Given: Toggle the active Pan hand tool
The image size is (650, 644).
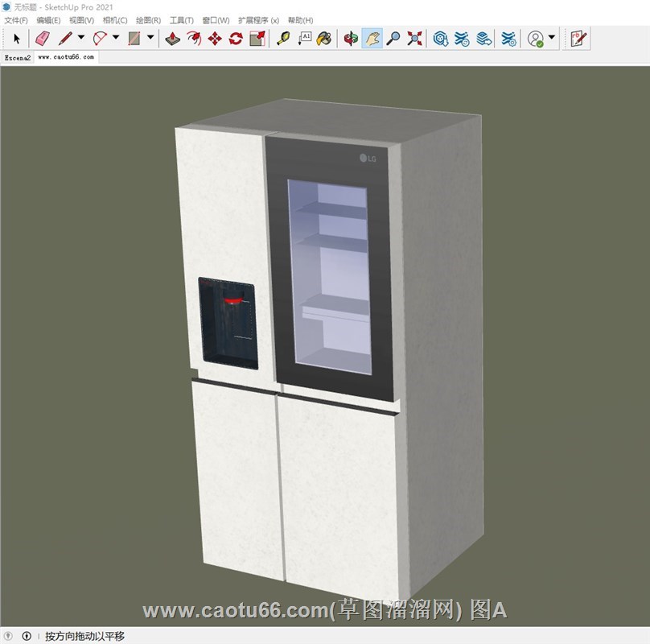Looking at the screenshot, I should pos(372,38).
